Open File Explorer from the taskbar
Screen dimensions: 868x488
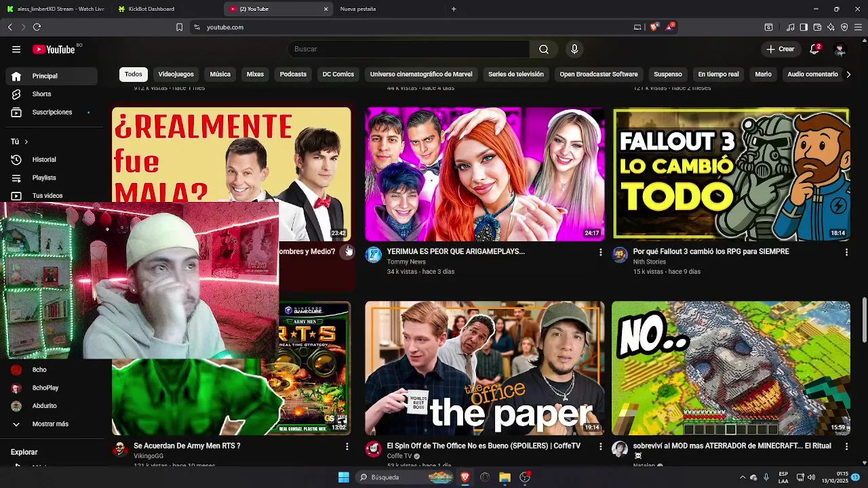[505, 477]
